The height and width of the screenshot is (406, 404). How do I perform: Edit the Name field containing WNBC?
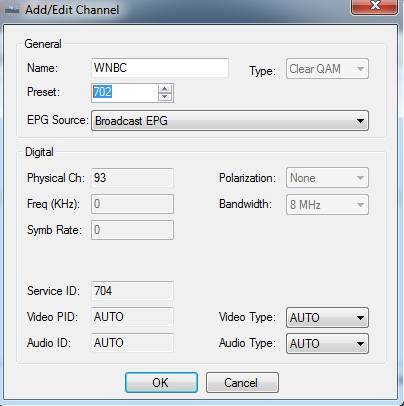coord(160,68)
